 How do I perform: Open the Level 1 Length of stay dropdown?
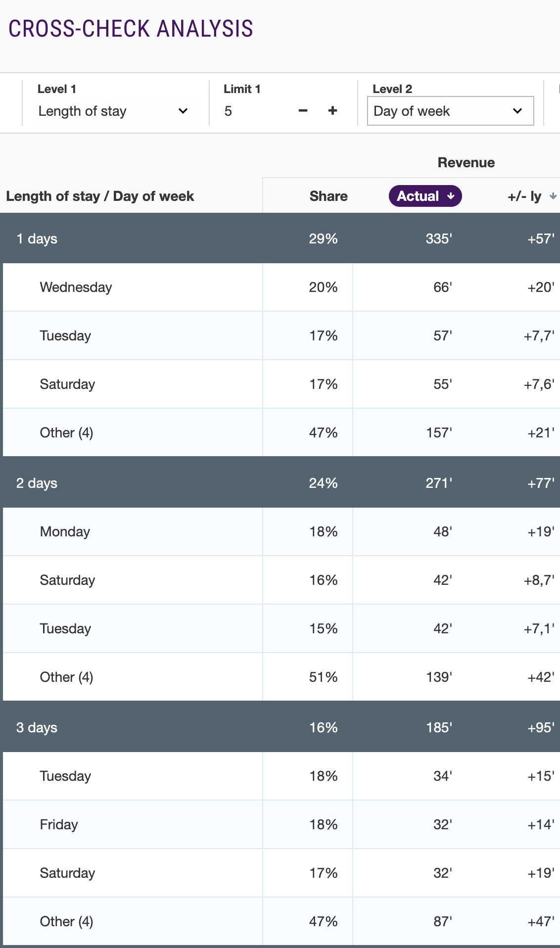point(113,111)
